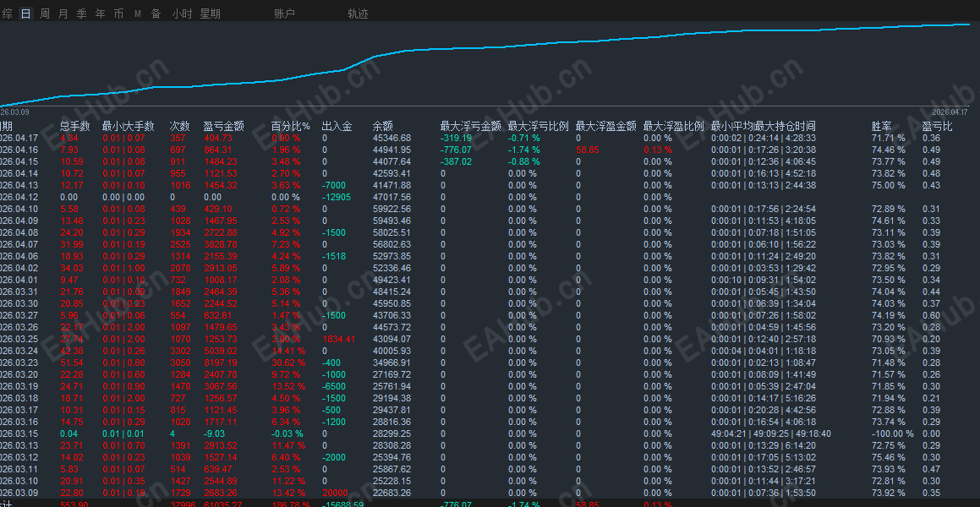
Task: Sort by the 最大浮盈金额 column header
Action: tap(605, 126)
